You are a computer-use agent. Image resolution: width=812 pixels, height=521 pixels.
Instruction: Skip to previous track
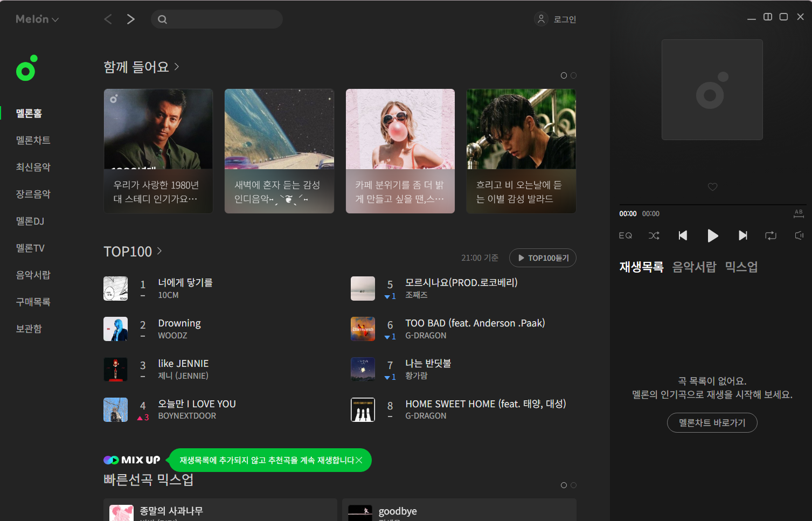[x=683, y=235]
